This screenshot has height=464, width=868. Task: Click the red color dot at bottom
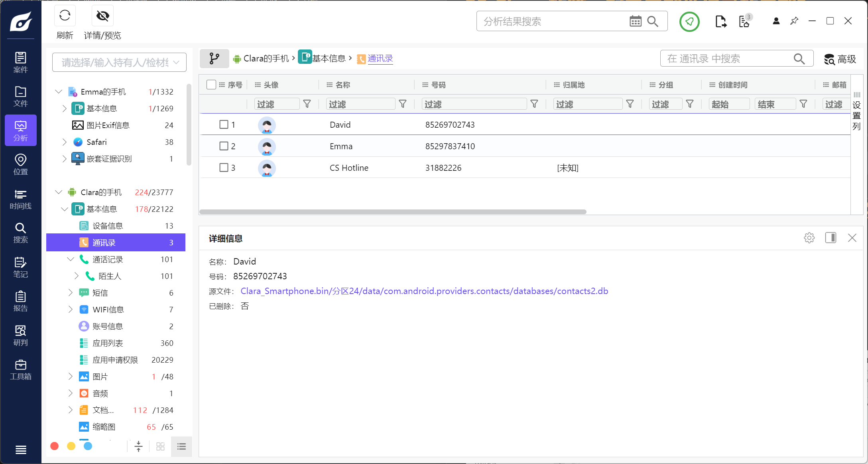pyautogui.click(x=55, y=446)
